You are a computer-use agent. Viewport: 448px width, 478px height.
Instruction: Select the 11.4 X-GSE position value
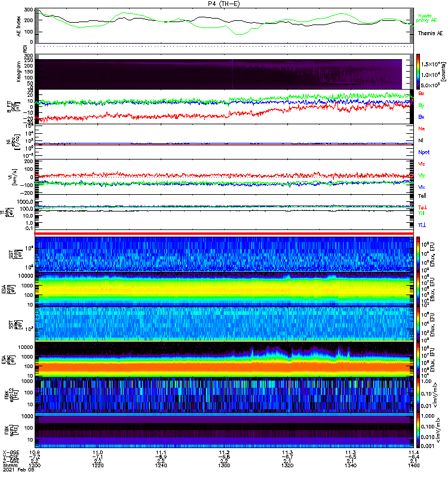(x=413, y=452)
